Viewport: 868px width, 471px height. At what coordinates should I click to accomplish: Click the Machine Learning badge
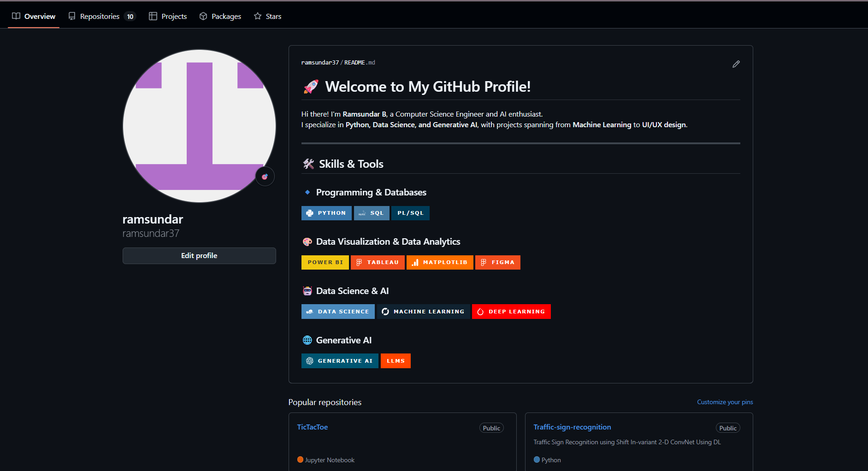424,312
